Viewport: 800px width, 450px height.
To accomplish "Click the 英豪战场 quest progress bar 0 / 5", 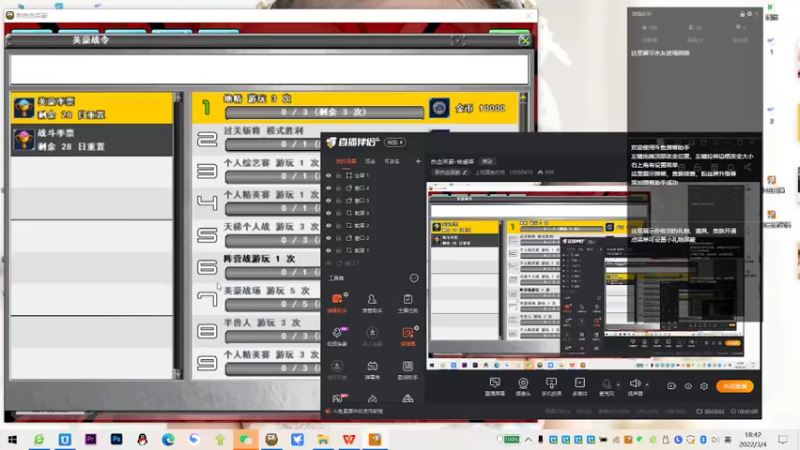I will point(273,304).
